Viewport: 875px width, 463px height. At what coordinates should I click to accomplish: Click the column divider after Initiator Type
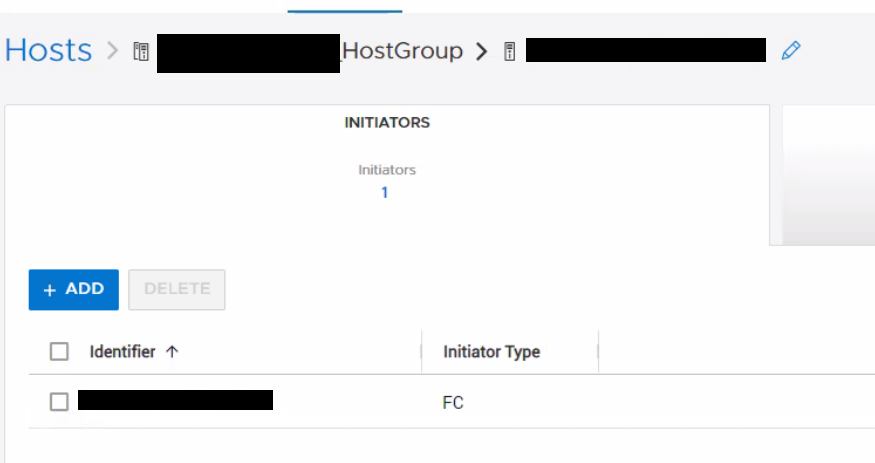pos(598,351)
